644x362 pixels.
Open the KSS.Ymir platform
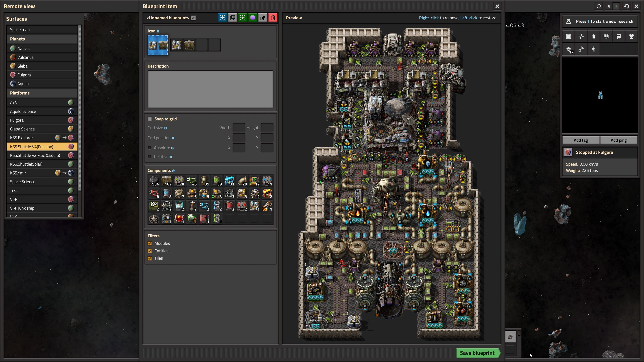[42, 173]
